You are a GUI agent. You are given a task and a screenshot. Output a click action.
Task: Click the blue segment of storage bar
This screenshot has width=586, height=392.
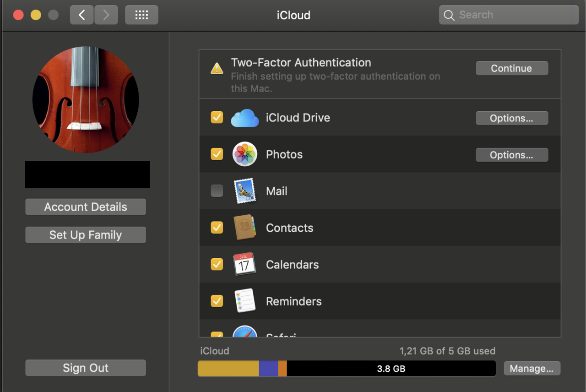(269, 369)
